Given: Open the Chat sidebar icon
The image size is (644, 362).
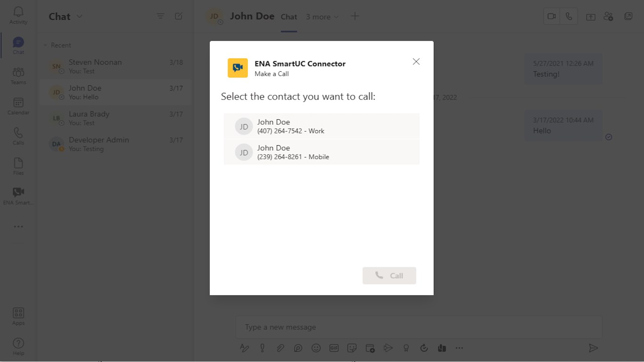Looking at the screenshot, I should click(18, 46).
